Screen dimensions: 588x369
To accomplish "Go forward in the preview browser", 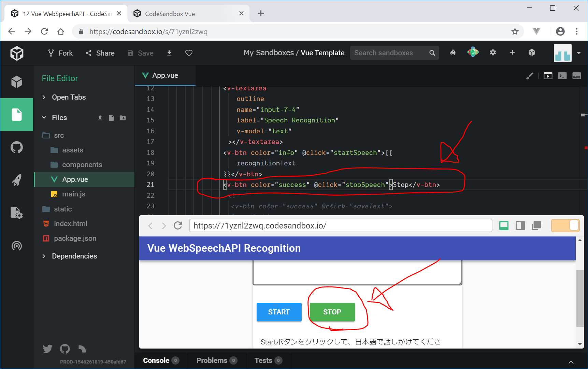I will click(164, 226).
